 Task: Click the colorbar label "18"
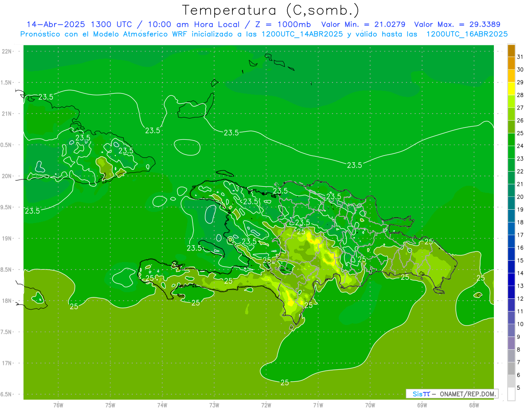(520, 222)
